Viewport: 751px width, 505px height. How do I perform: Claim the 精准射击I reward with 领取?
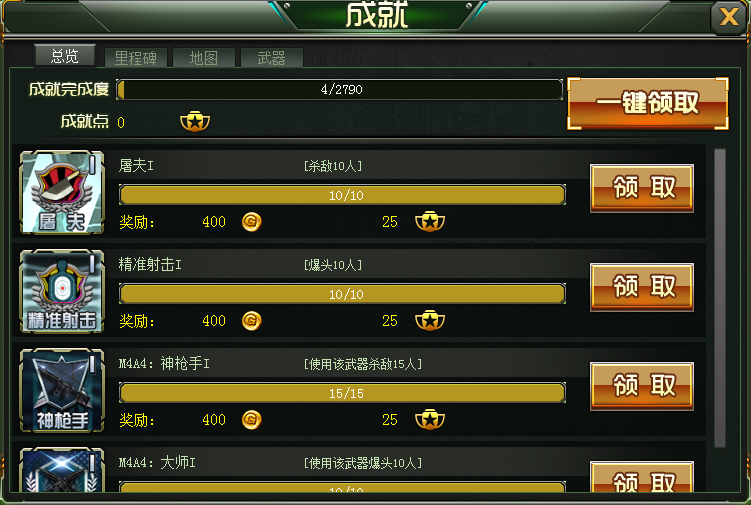(642, 287)
